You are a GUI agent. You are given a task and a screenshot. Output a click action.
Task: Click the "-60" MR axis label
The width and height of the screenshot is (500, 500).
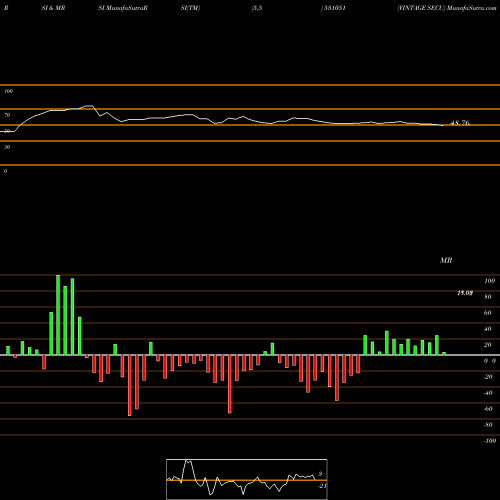(488, 409)
